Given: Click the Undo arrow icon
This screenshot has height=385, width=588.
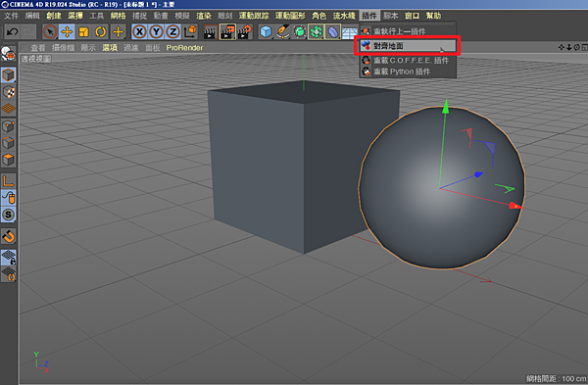Looking at the screenshot, I should tap(12, 32).
